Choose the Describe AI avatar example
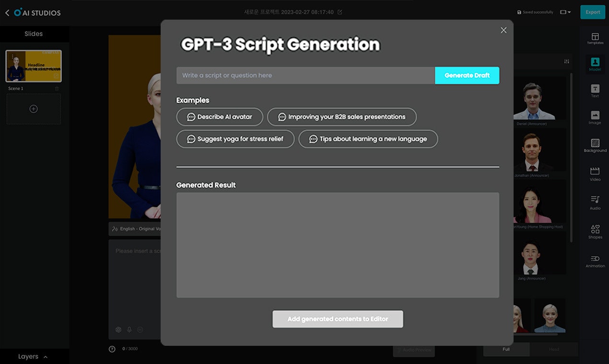Viewport: 609px width, 364px height. (220, 117)
